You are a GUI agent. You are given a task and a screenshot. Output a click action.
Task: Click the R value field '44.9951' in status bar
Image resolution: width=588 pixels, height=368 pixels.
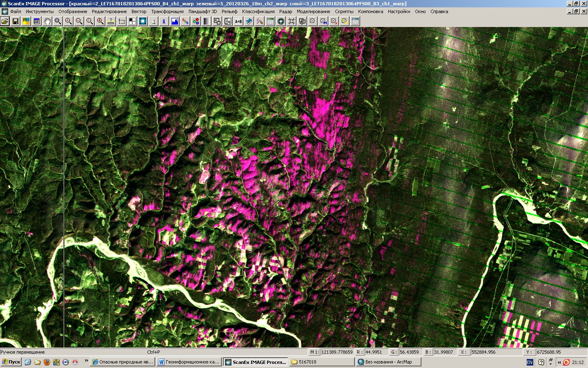376,352
